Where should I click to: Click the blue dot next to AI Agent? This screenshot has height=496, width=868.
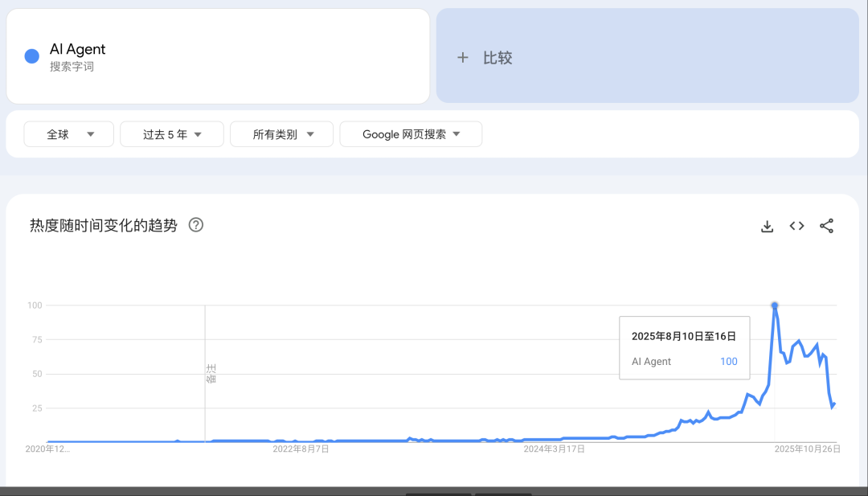pyautogui.click(x=32, y=56)
